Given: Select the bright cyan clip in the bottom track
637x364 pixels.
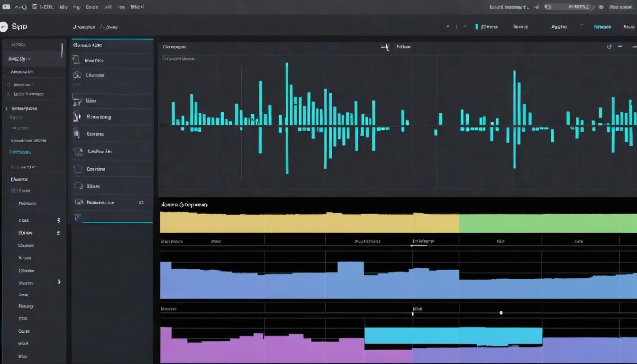Looking at the screenshot, I should click(x=453, y=336).
